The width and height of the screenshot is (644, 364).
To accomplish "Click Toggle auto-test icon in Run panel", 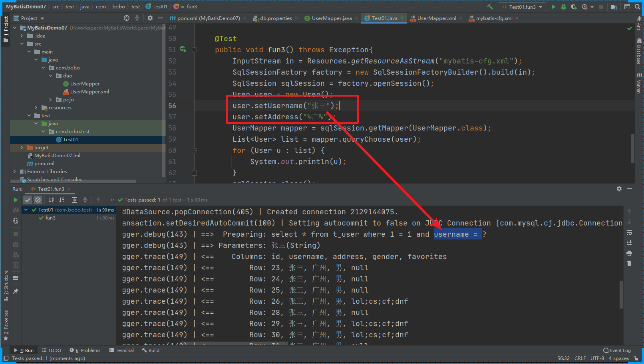I will click(x=16, y=221).
